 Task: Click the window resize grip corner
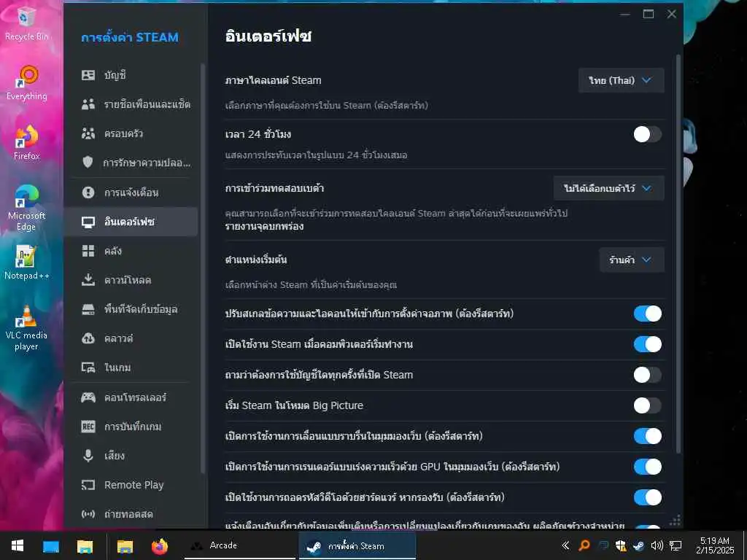click(x=676, y=521)
